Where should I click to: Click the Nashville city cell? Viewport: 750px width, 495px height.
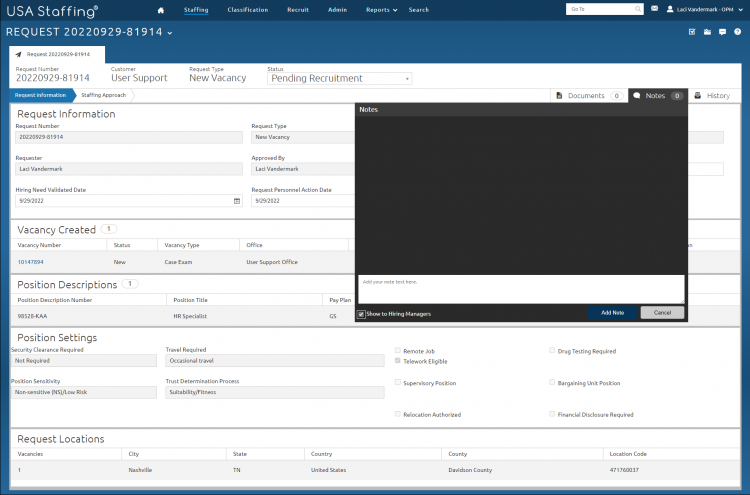140,470
